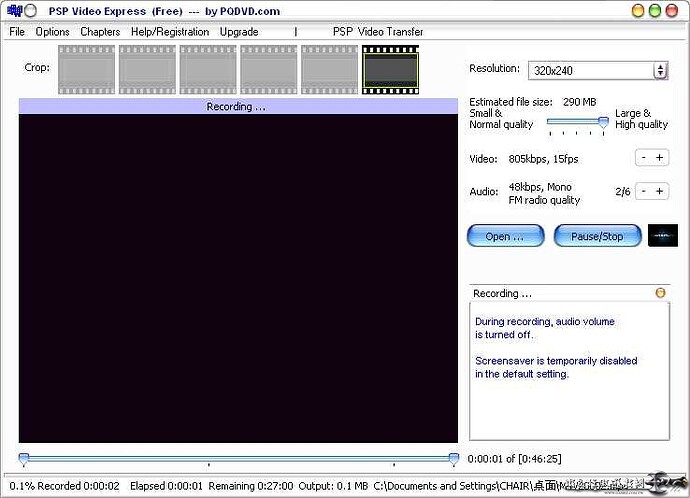690x498 pixels.
Task: Choose the third crop filmstrip preset
Action: [208, 70]
